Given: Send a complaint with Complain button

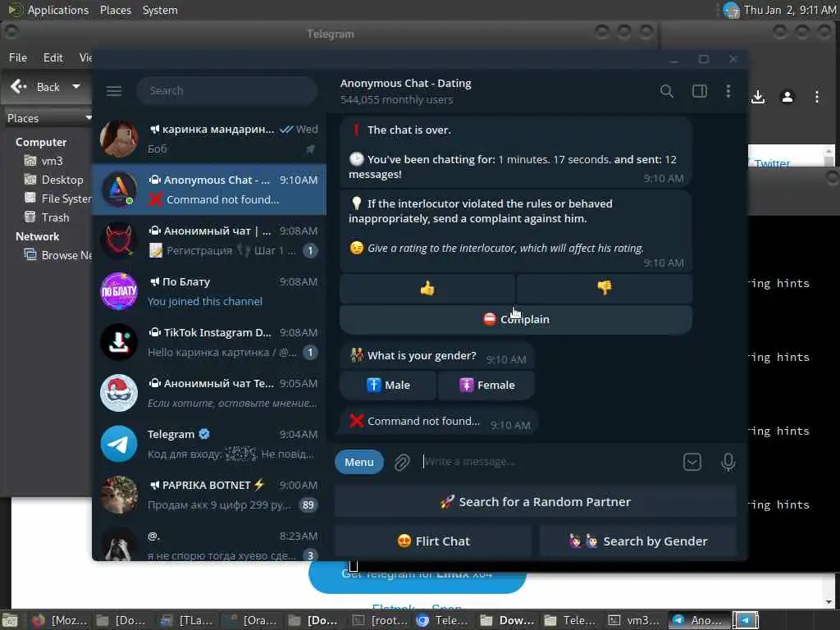Looking at the screenshot, I should [x=516, y=319].
